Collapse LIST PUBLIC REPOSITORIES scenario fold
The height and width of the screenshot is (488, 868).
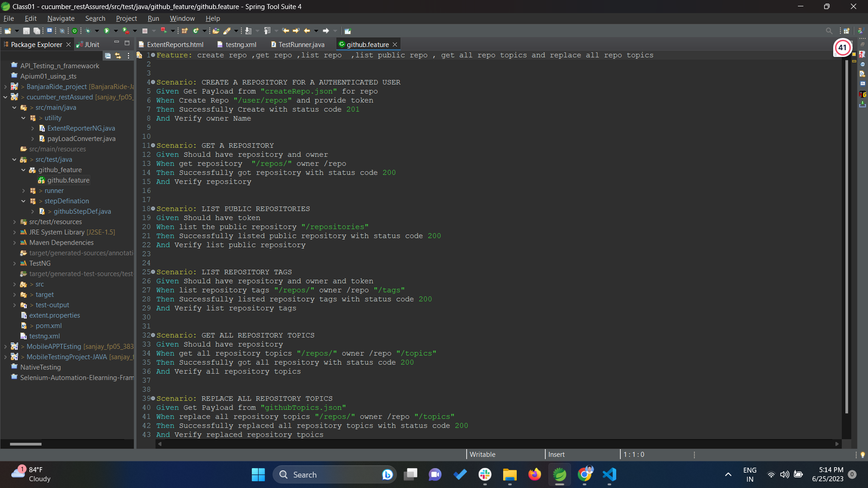(153, 209)
